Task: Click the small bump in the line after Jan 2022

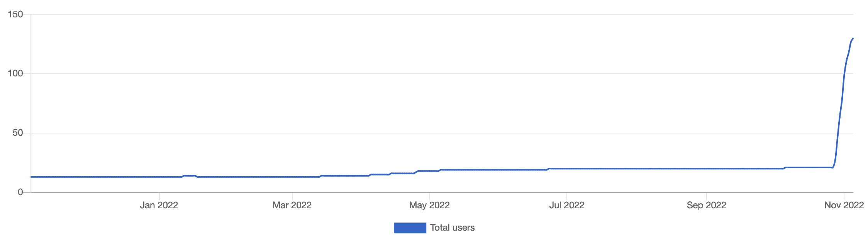Action: click(189, 175)
